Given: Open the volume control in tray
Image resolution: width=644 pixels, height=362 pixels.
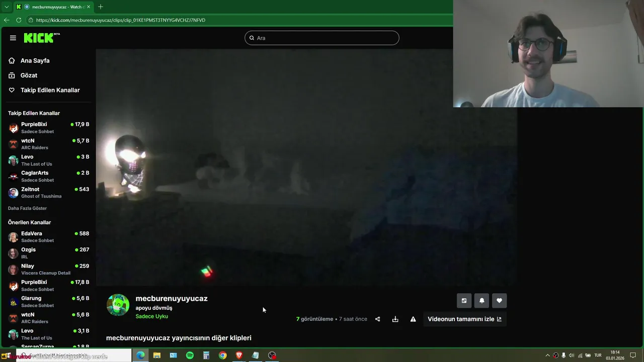Looking at the screenshot, I should point(572,355).
